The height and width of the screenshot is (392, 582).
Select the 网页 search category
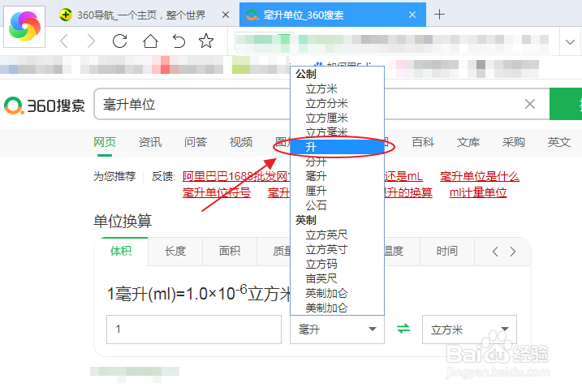[x=105, y=142]
